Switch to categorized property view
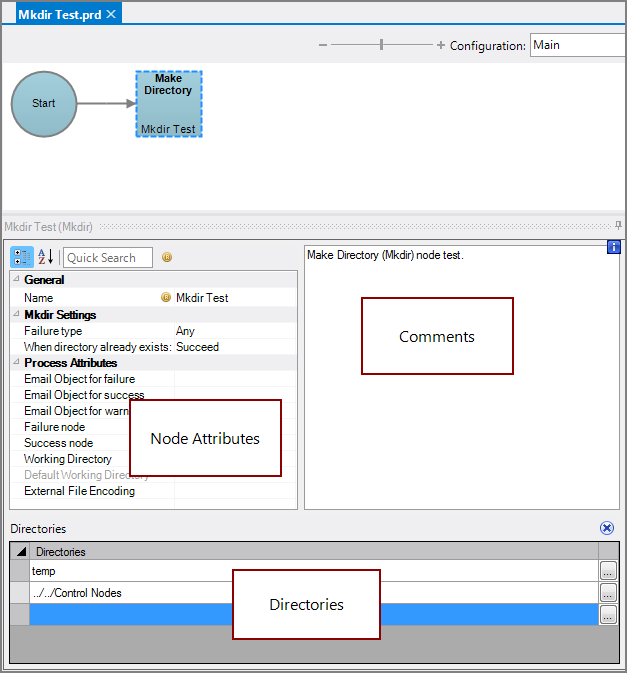 (x=21, y=258)
